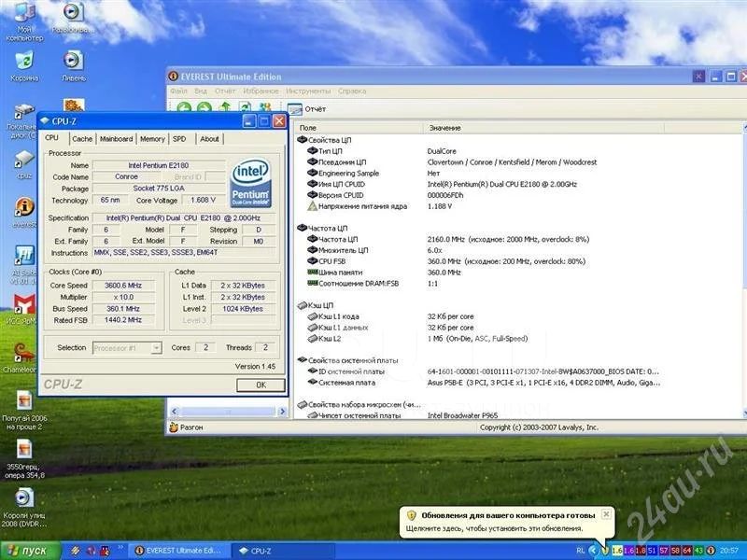Select the ИСС desktop shortcut with red M
This screenshot has width=747, height=560.
tap(22, 310)
